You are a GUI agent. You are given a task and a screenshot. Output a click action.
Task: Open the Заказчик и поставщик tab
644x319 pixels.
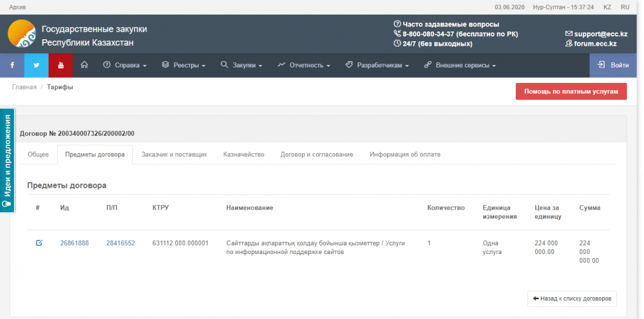coord(174,154)
